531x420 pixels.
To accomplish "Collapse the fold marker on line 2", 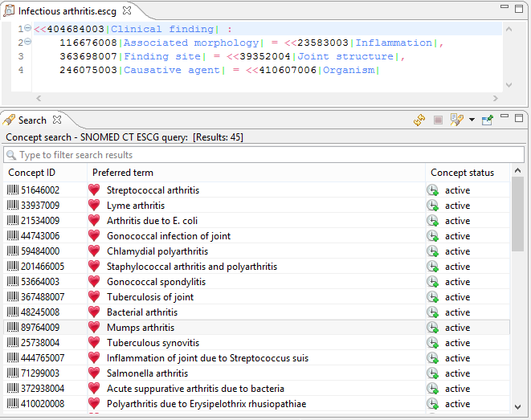I will [x=27, y=43].
